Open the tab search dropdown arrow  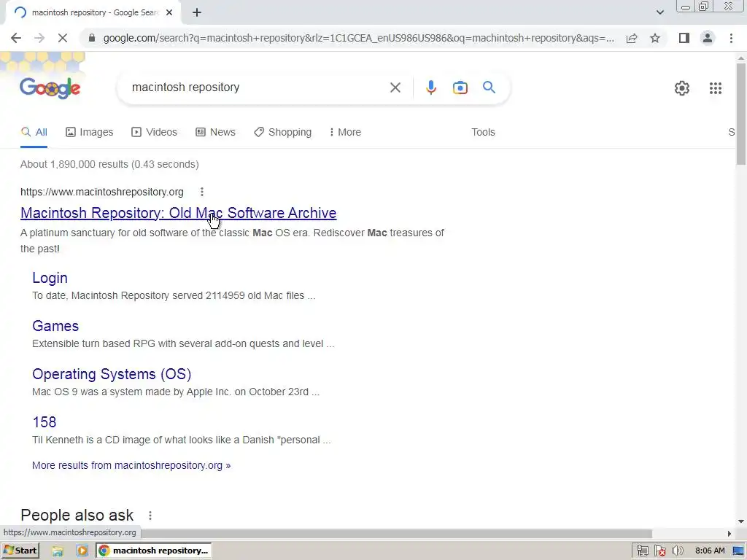pyautogui.click(x=659, y=12)
